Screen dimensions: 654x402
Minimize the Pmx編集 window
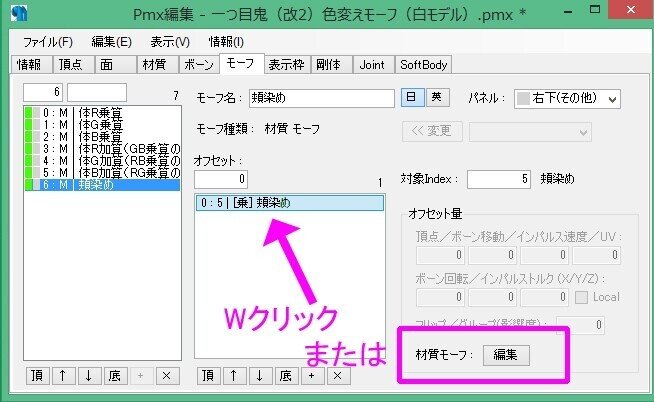pyautogui.click(x=568, y=10)
